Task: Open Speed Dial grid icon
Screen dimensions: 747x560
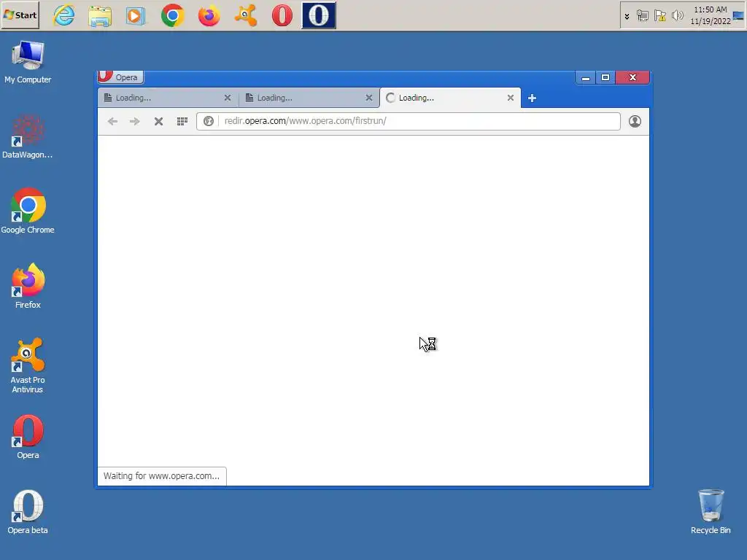Action: tap(182, 122)
